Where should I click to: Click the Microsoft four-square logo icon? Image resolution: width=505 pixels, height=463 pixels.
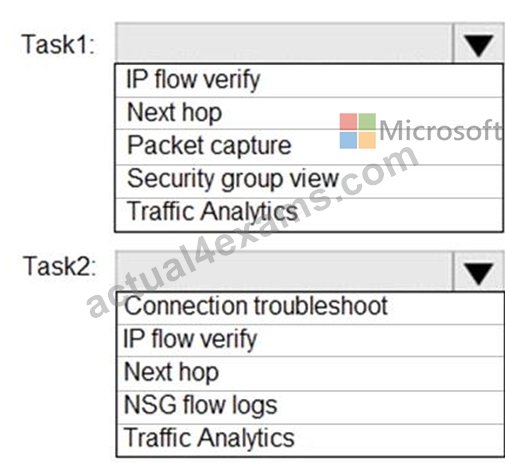pyautogui.click(x=358, y=131)
